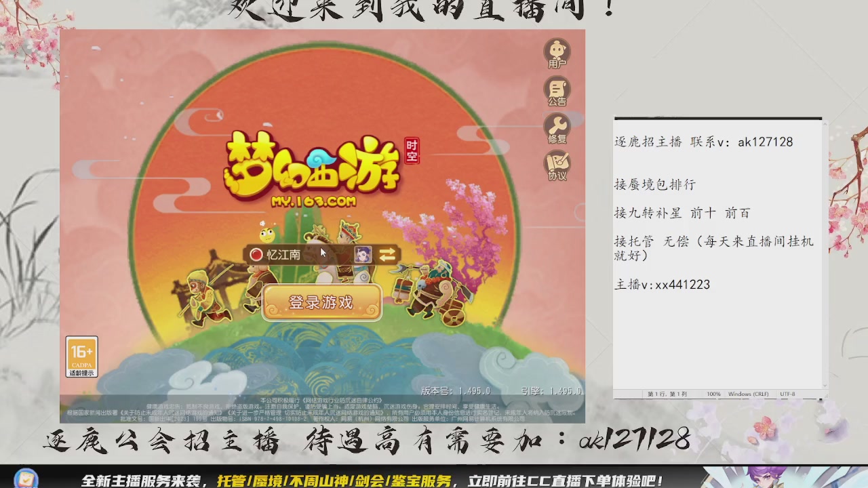This screenshot has height=488, width=868.
Task: Click the 登录游戏 login button
Action: tap(321, 302)
